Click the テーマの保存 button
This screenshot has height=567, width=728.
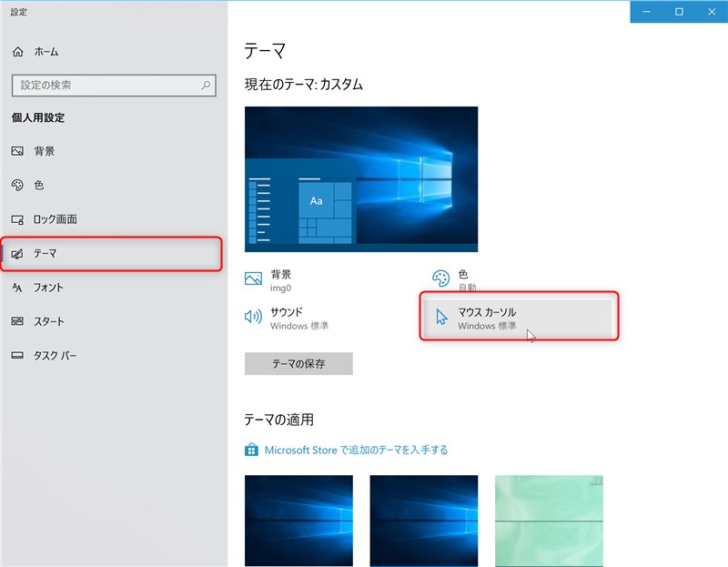[x=298, y=364]
